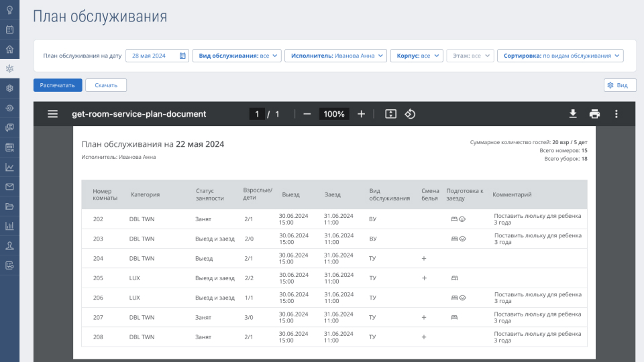This screenshot has height=362, width=644.
Task: Expand the 'Исполнитель: Иванова Анна' dropdown
Action: pyautogui.click(x=336, y=56)
